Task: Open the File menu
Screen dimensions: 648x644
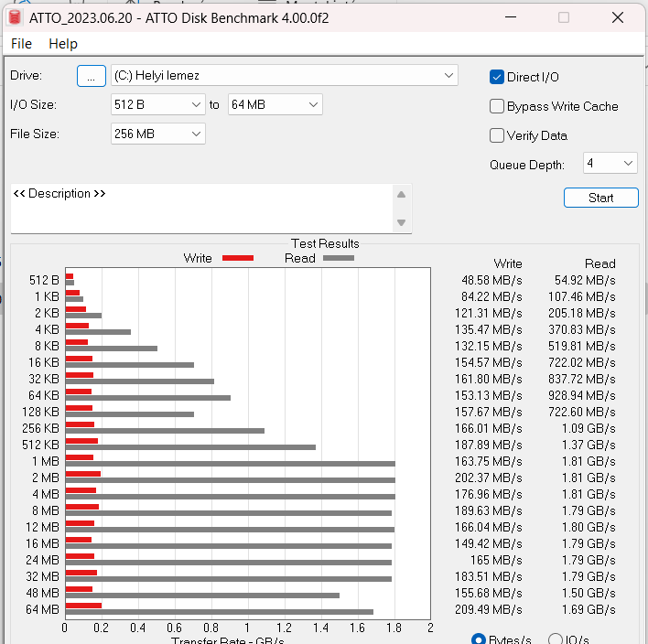Action: coord(21,44)
